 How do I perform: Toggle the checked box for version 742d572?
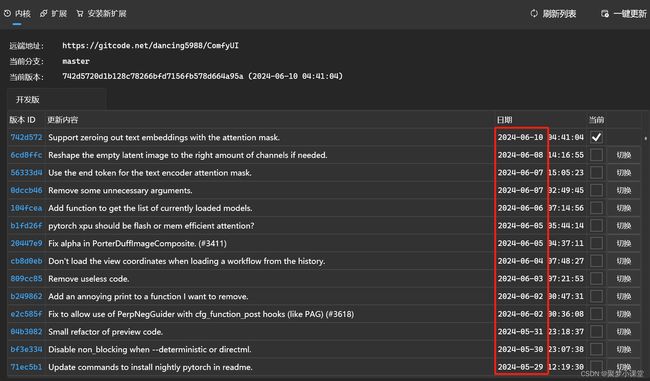[x=596, y=137]
